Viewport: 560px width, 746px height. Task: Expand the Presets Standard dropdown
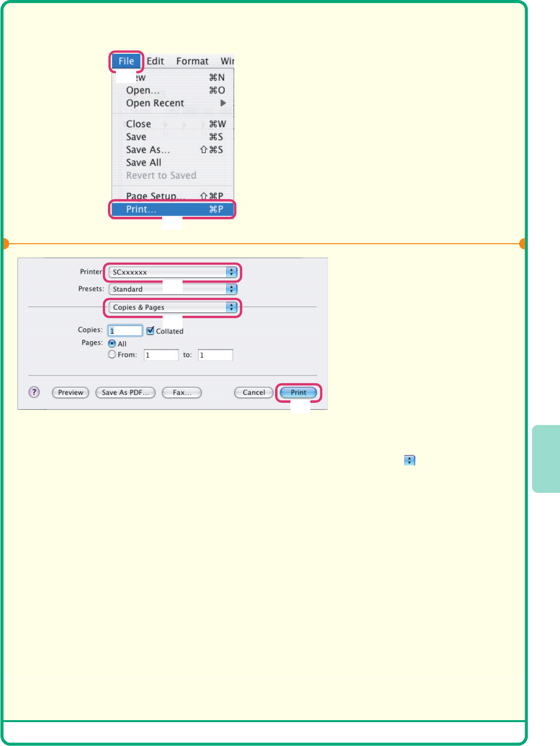point(172,289)
